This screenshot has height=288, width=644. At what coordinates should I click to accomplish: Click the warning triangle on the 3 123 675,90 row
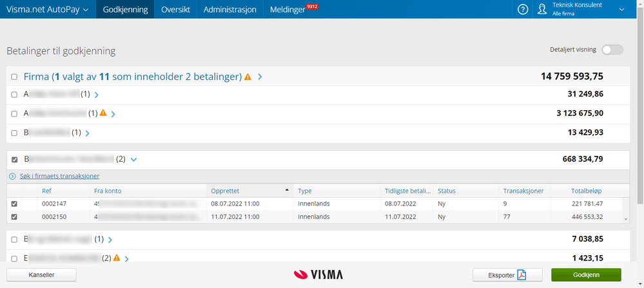point(103,113)
